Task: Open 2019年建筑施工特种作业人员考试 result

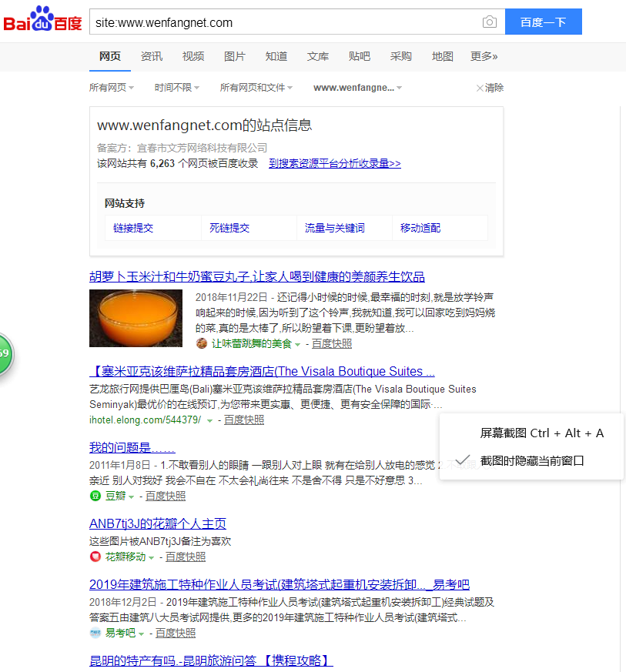Action: pos(280,584)
